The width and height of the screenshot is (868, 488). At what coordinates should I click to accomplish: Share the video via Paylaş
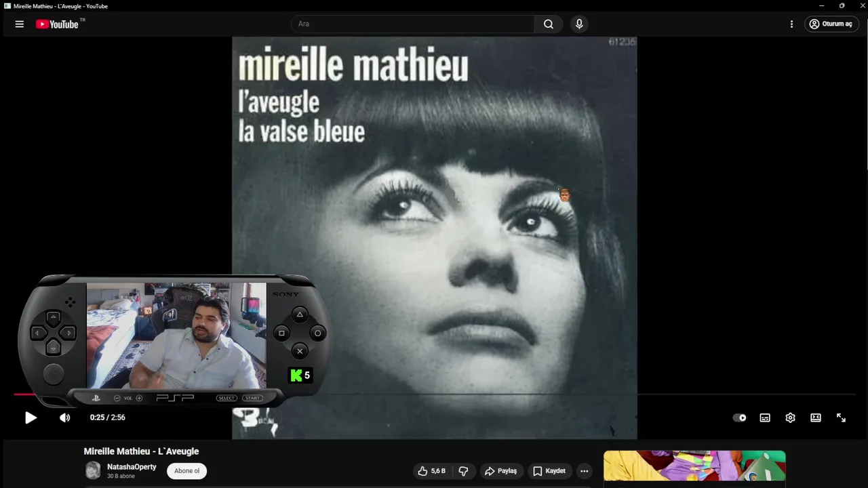point(500,471)
